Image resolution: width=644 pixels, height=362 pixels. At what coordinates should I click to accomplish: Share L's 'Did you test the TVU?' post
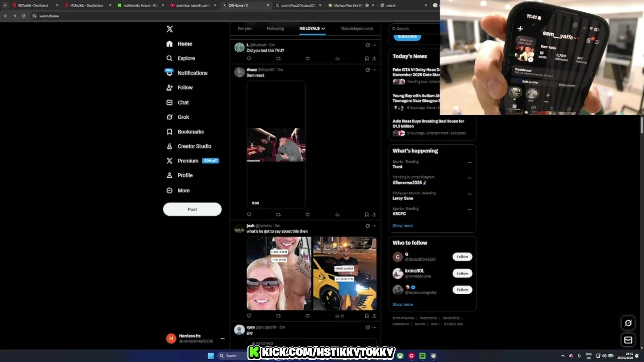(x=374, y=59)
